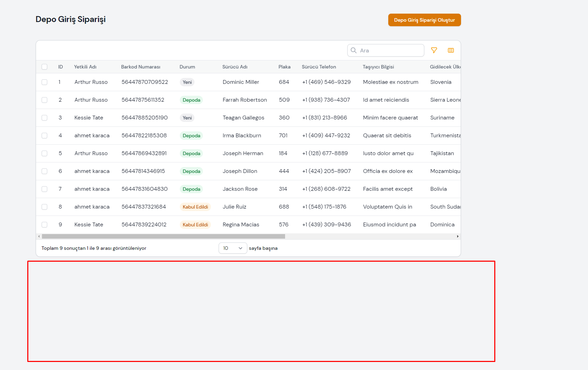Click Kabul Edildi badge for Julie Ruiz

[x=195, y=207]
